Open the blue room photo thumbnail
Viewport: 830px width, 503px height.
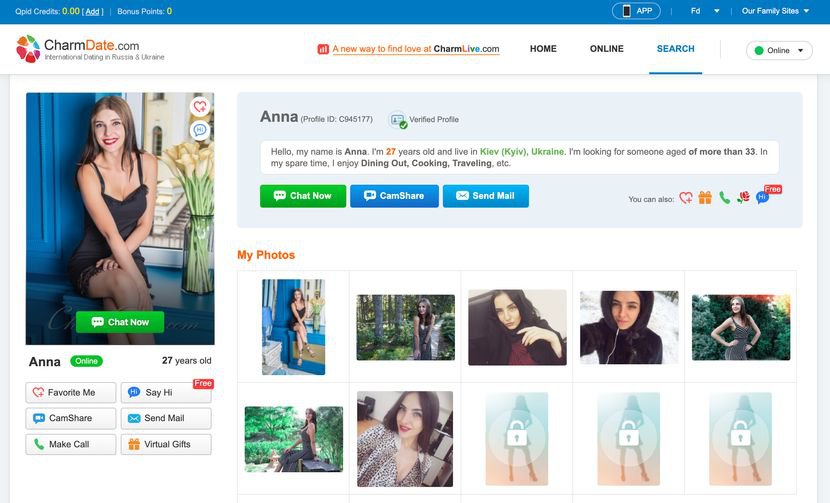[x=294, y=327]
